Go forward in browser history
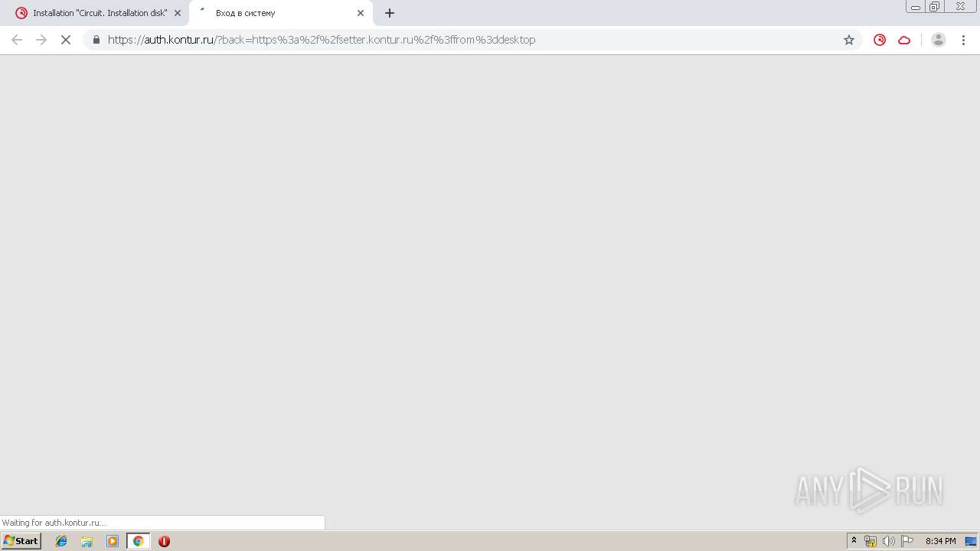The height and width of the screenshot is (551, 980). pyautogui.click(x=41, y=40)
